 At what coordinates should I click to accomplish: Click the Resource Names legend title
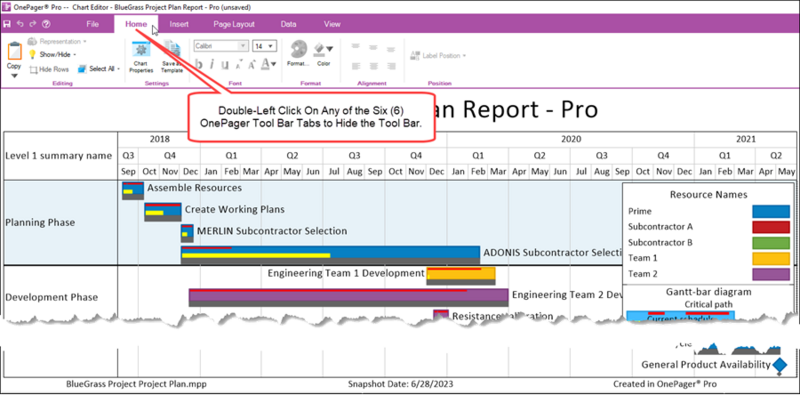(x=709, y=194)
